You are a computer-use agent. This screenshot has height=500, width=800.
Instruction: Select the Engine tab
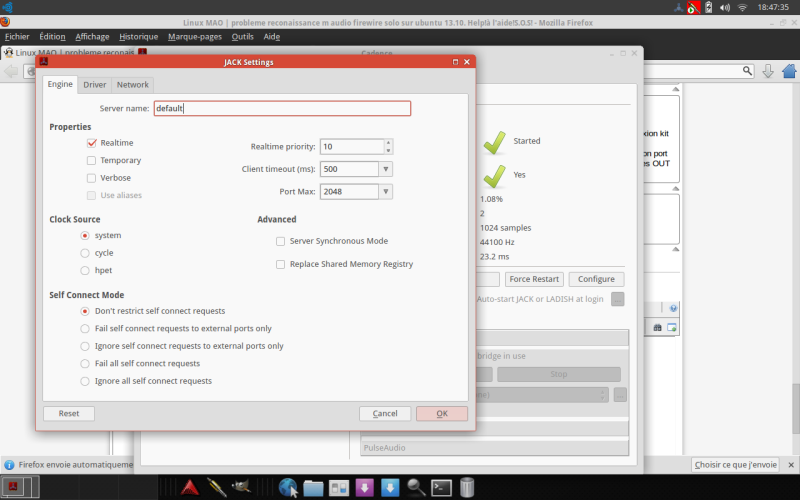[60, 84]
